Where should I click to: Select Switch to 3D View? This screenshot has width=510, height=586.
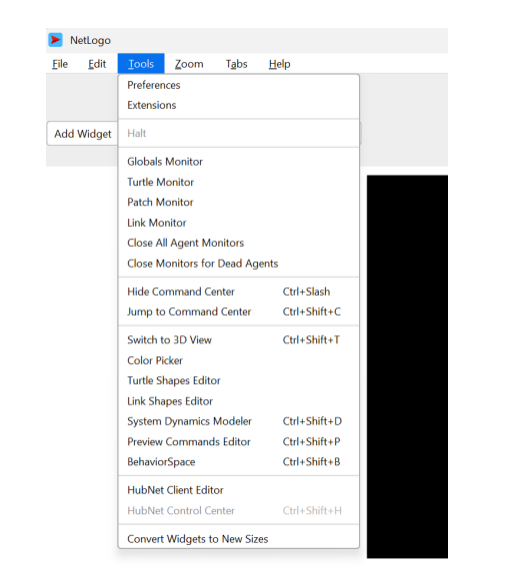[x=239, y=340]
